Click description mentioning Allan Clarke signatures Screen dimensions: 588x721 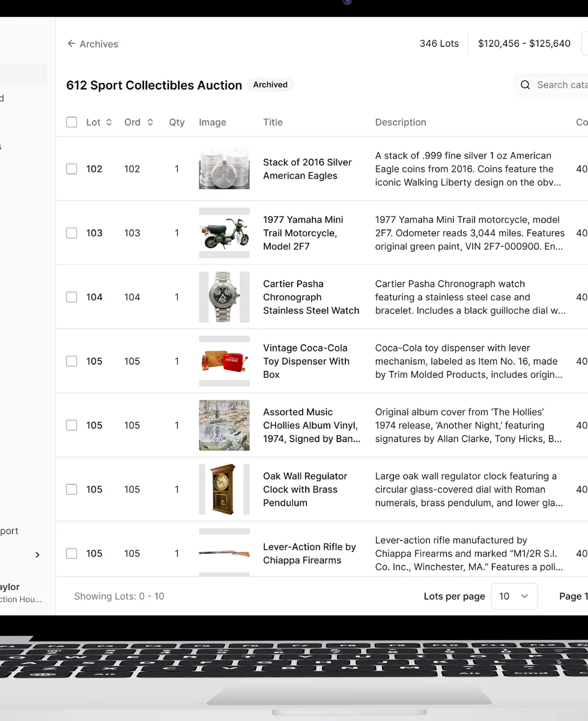pos(468,425)
